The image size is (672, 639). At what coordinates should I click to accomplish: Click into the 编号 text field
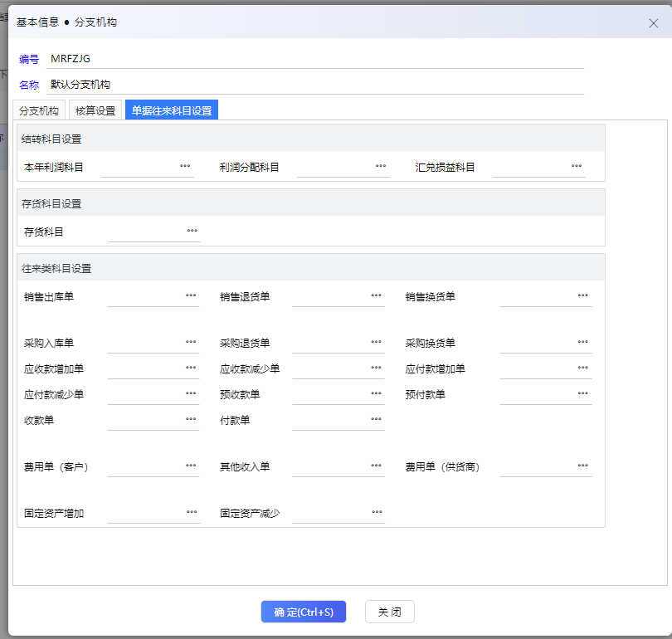point(315,59)
